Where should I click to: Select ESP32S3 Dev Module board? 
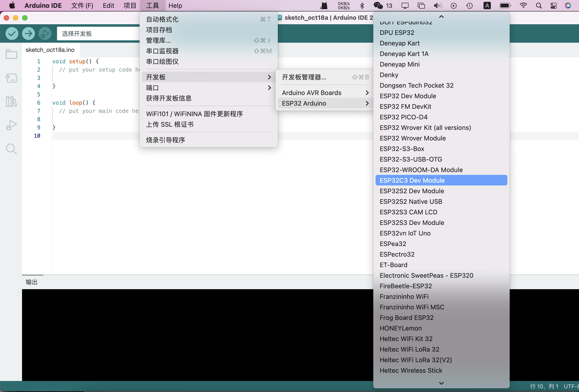point(441,223)
